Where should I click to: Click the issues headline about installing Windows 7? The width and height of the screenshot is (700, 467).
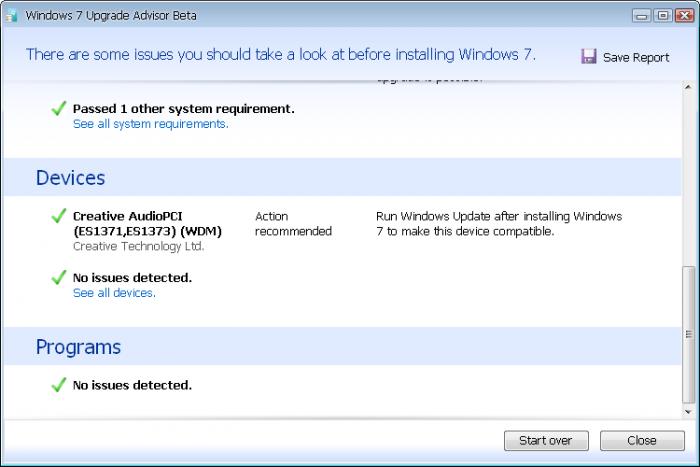point(281,54)
